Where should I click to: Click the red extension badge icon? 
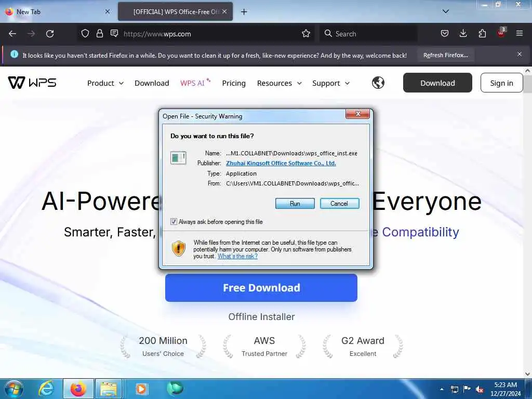coord(501,33)
